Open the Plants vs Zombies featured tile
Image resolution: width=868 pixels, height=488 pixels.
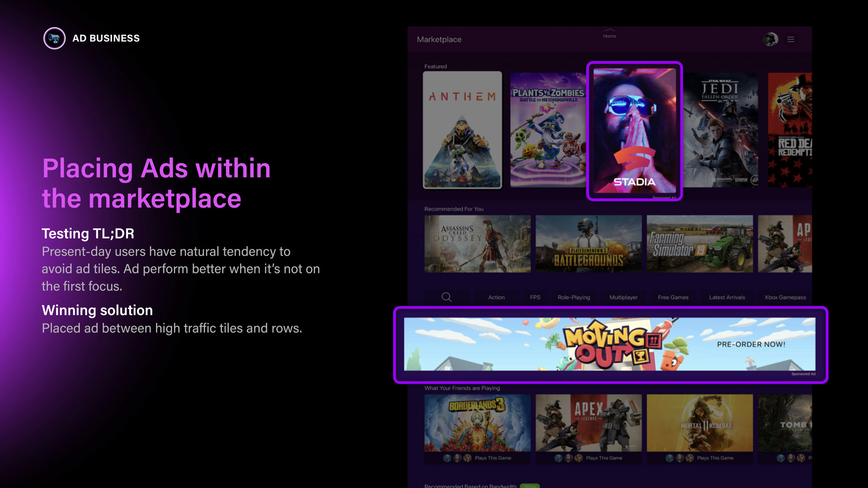coord(548,130)
